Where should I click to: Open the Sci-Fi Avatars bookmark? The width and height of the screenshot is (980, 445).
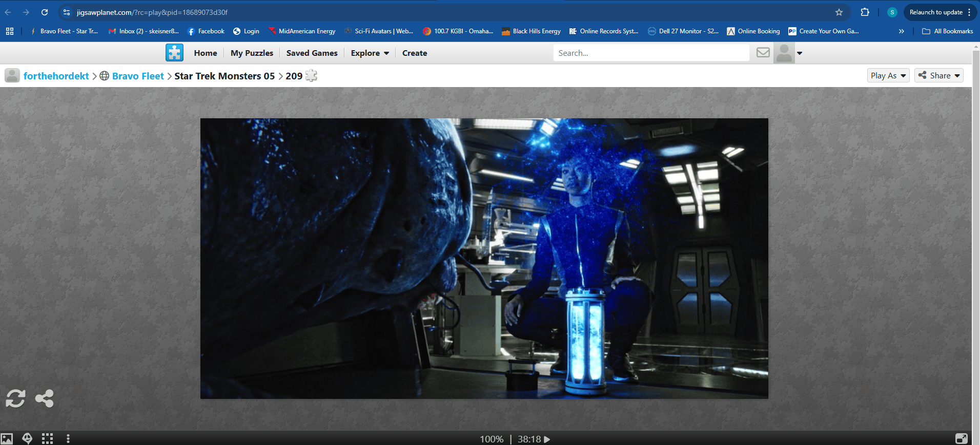tap(379, 31)
